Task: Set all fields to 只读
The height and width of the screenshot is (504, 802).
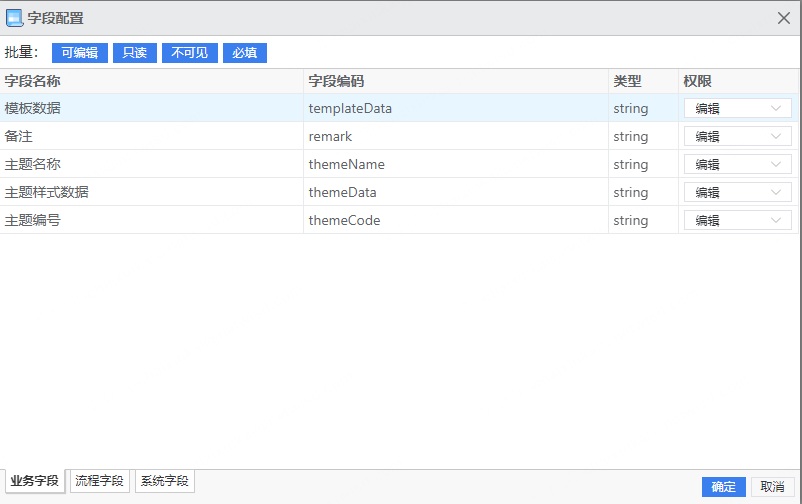Action: (134, 53)
